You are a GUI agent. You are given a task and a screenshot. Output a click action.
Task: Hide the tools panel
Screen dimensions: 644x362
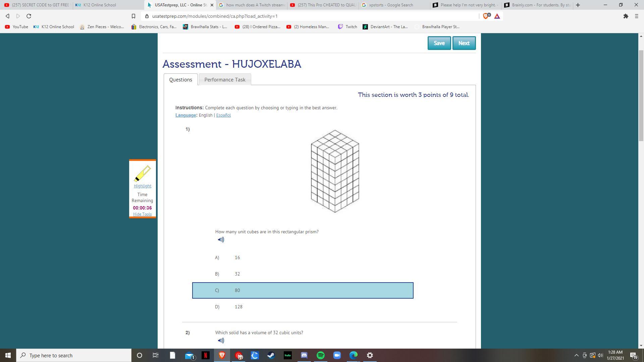point(142,214)
